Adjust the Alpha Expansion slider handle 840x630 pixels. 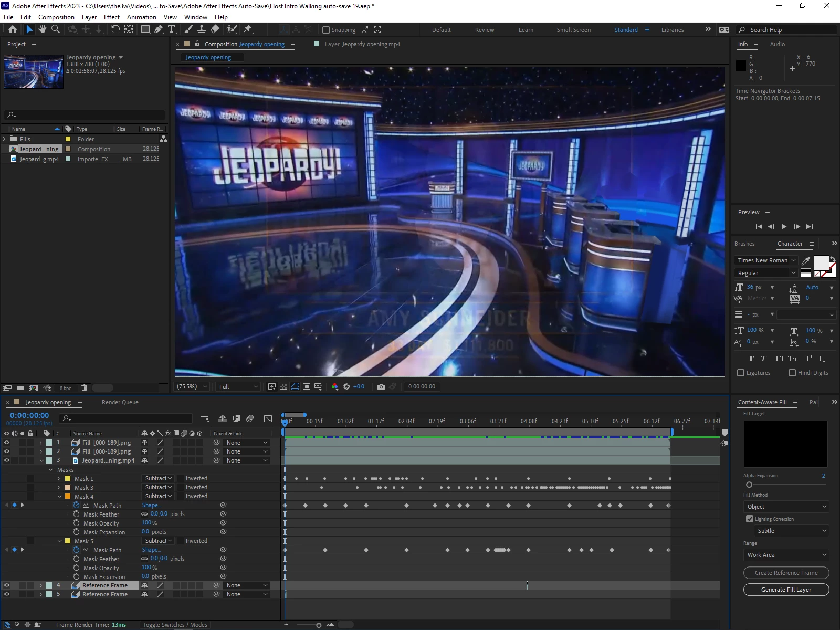pyautogui.click(x=749, y=485)
